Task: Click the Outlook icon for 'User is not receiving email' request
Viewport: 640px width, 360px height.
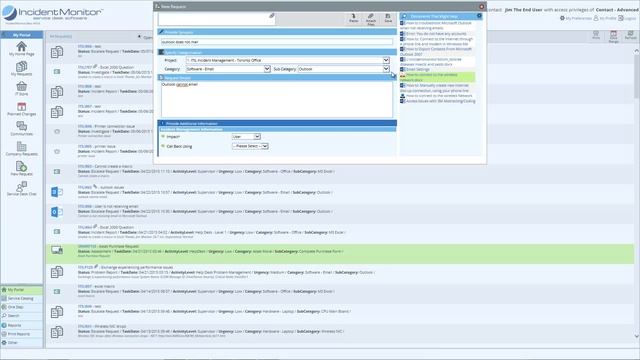Action: (57, 211)
